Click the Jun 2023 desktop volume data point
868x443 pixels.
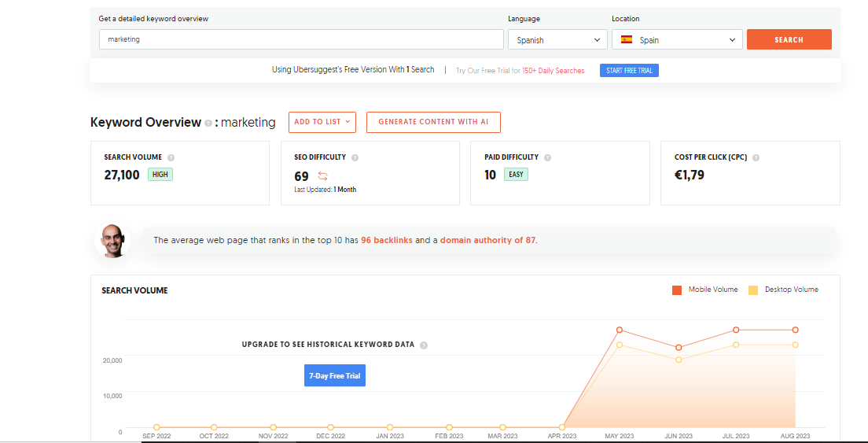[679, 360]
